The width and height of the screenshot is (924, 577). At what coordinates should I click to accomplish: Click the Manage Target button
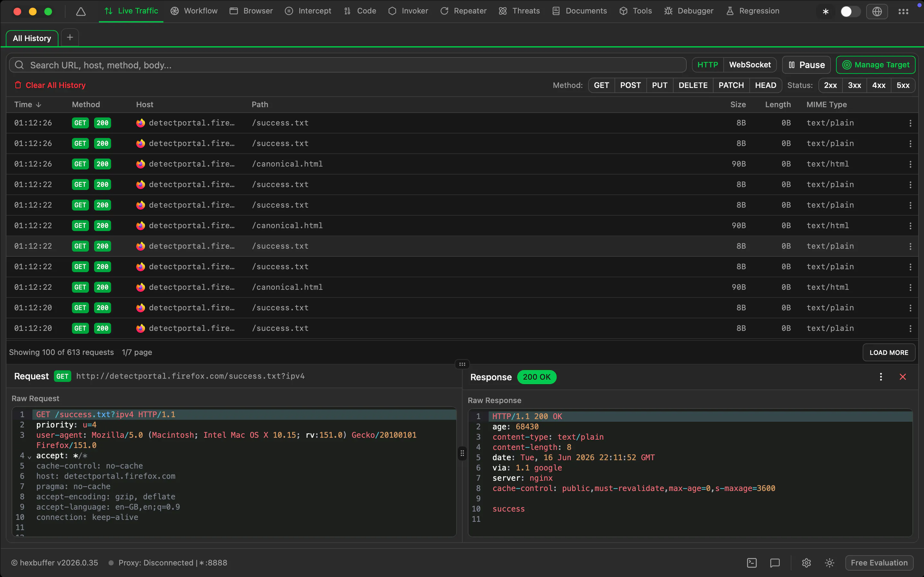[x=876, y=65]
